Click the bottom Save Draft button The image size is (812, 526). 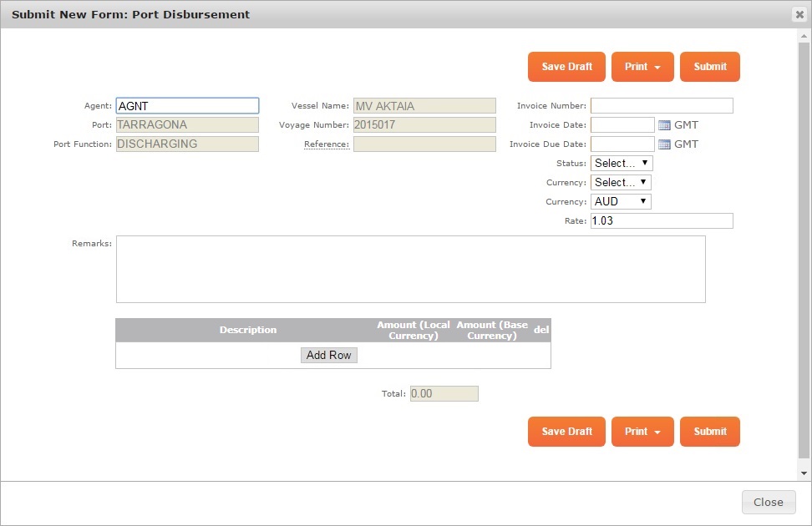coord(566,432)
